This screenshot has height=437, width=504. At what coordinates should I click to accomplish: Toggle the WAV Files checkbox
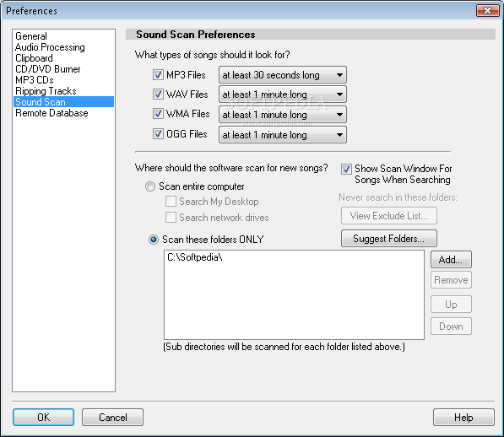[158, 94]
